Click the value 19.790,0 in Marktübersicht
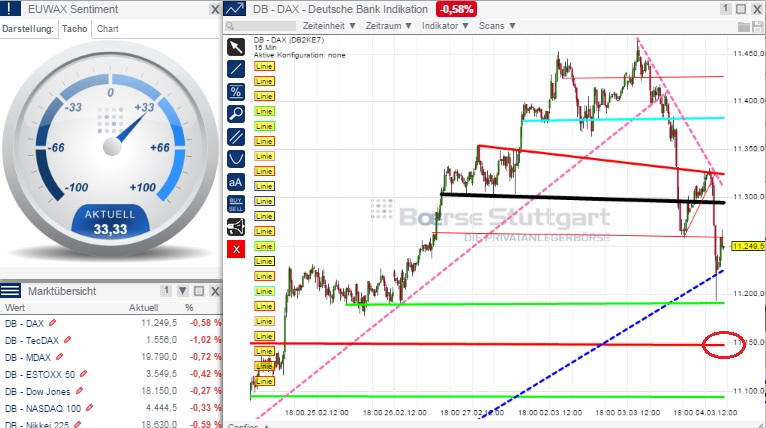This screenshot has height=428, width=766. (x=159, y=357)
